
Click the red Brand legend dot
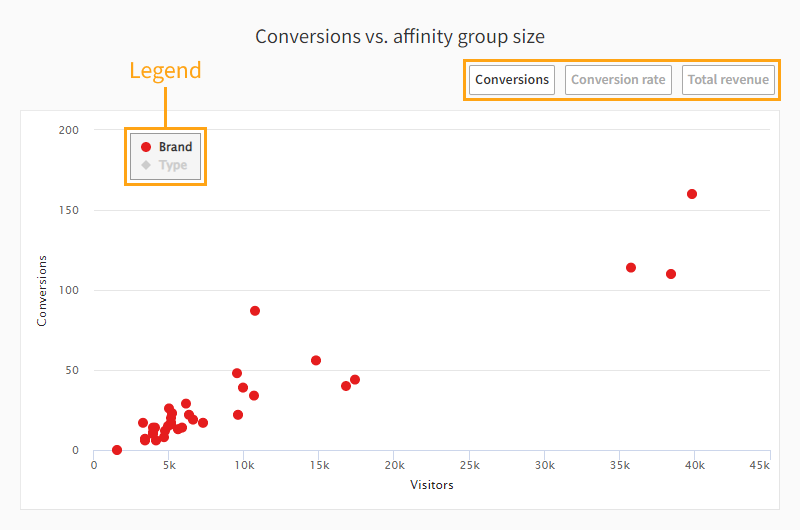(146, 147)
